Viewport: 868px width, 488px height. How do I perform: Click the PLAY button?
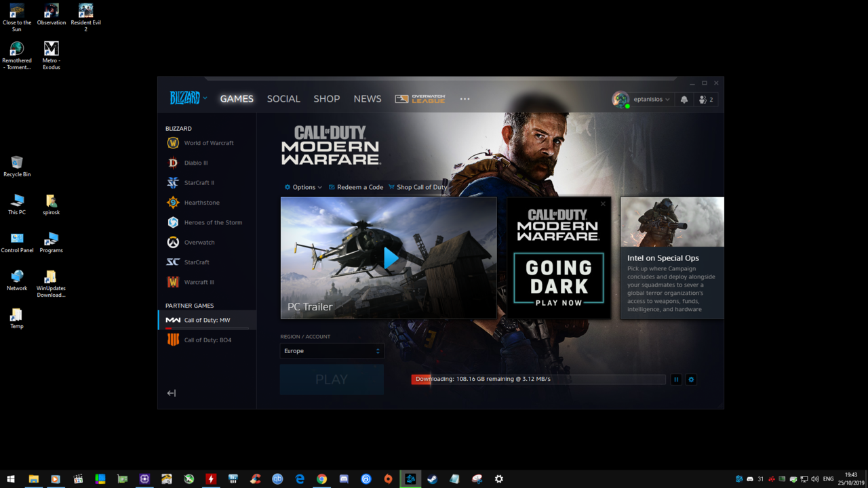332,380
